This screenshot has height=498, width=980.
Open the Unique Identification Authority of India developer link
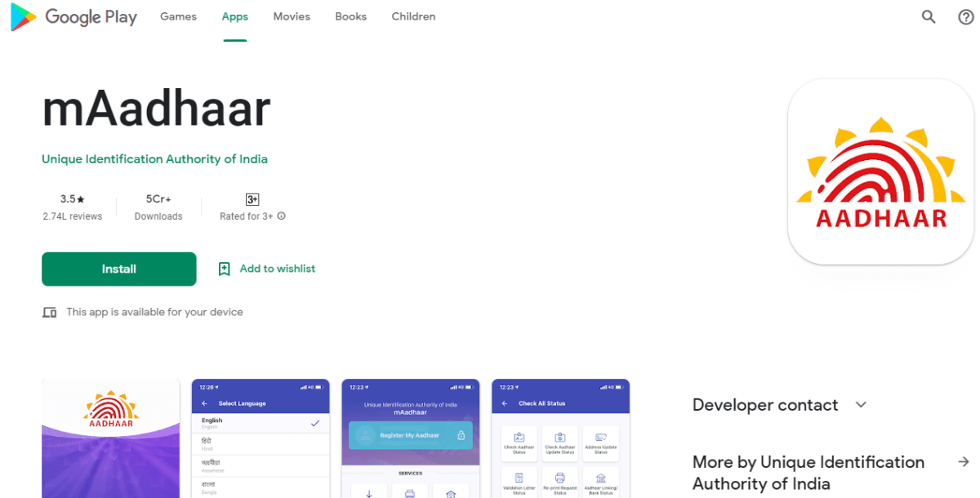pos(154,159)
